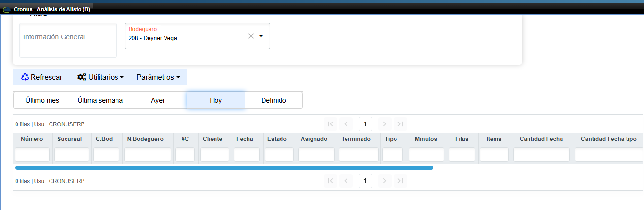This screenshot has width=644, height=210.
Task: Select the Ayer range tab
Action: (x=158, y=100)
